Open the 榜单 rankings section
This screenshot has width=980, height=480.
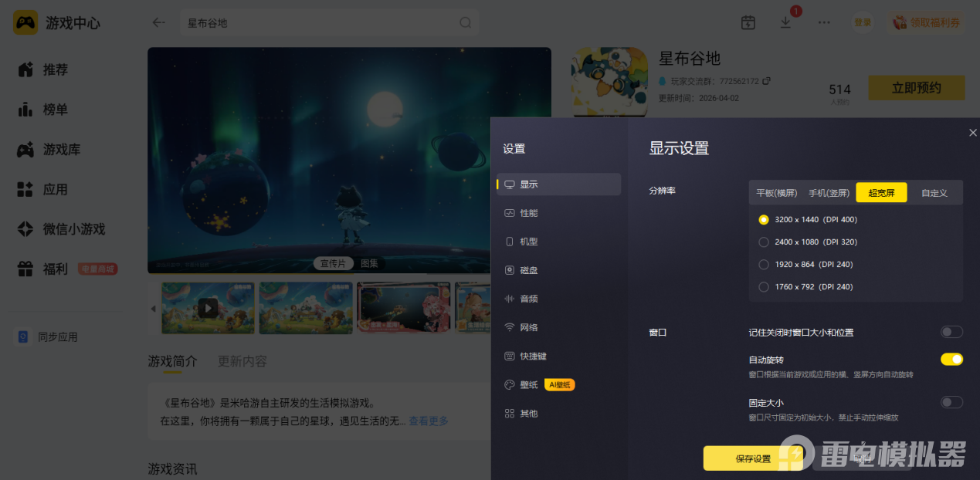(x=43, y=110)
